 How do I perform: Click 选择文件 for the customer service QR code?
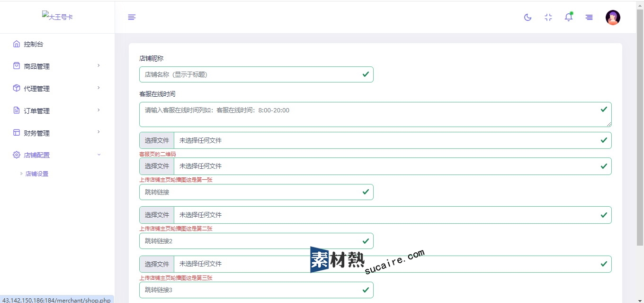[157, 140]
